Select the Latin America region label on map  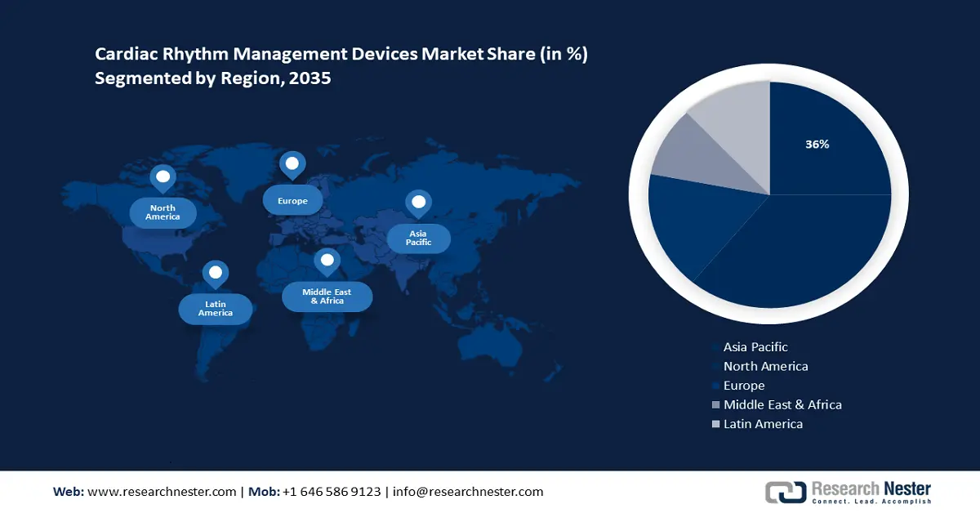(216, 309)
